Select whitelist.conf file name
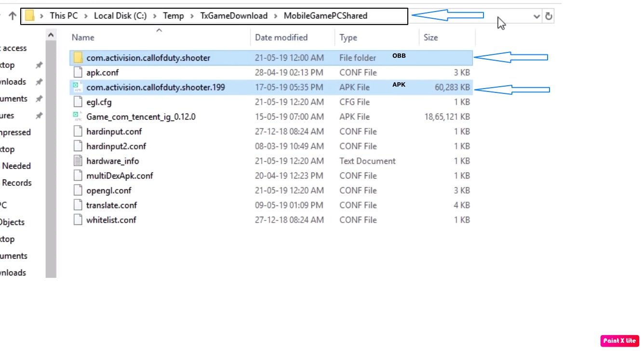The image size is (644, 351). (x=111, y=220)
